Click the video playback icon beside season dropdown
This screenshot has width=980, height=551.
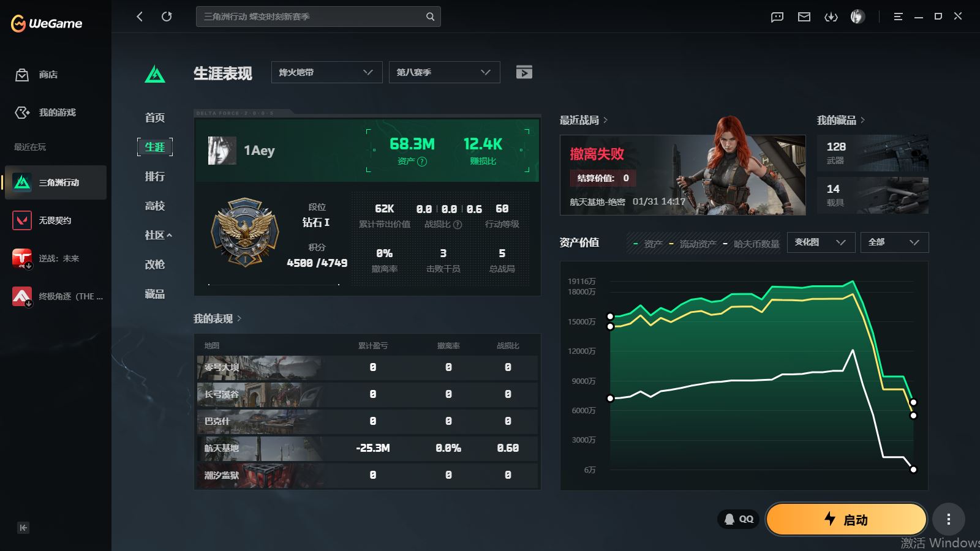pyautogui.click(x=524, y=72)
